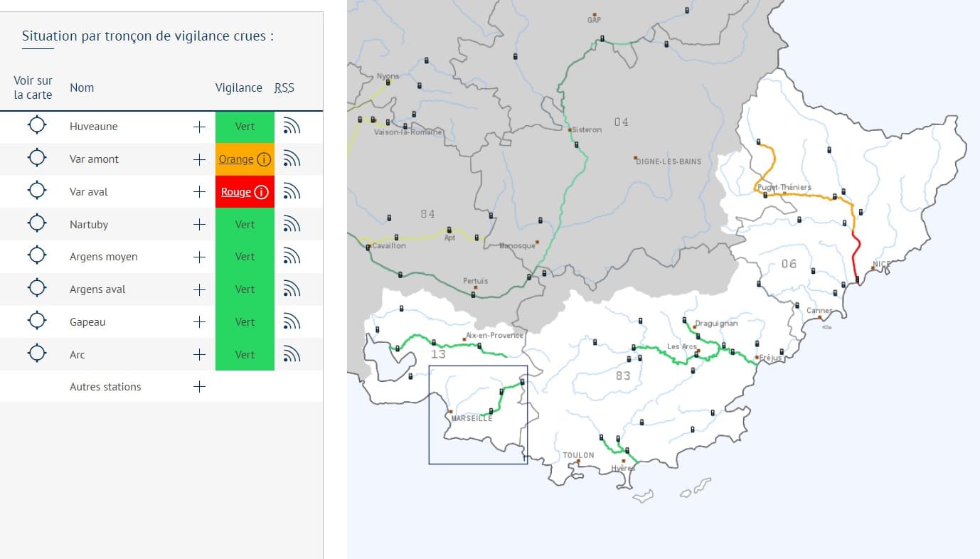This screenshot has height=559, width=980.
Task: Click the Vigilance column header
Action: 239,87
